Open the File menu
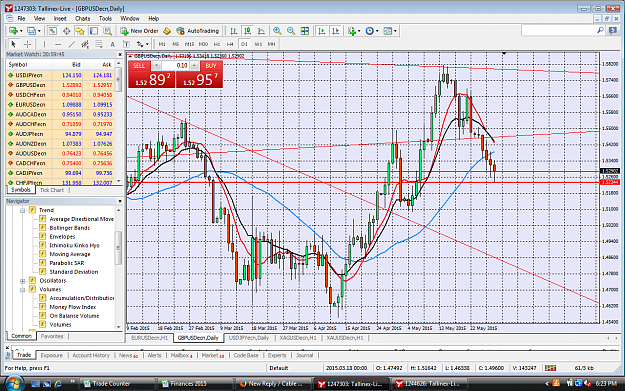This screenshot has height=391, width=625. point(21,18)
